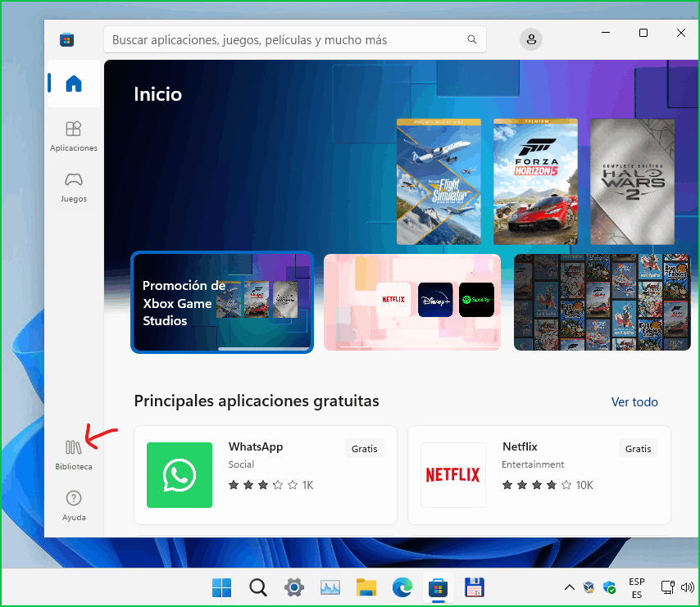The image size is (700, 607).
Task: Click the Social category under WhatsApp
Action: (x=241, y=464)
